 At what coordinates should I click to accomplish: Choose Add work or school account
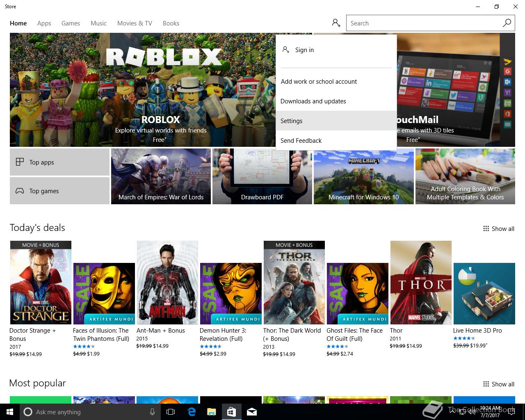tap(336, 81)
